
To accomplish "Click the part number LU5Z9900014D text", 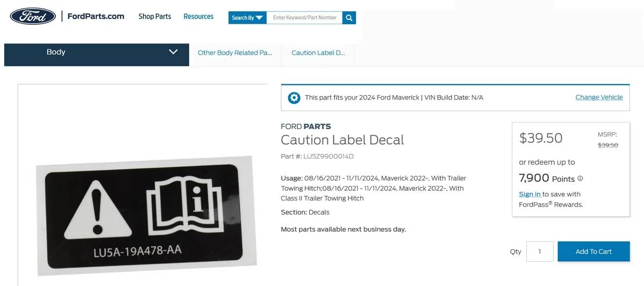I will tap(328, 156).
